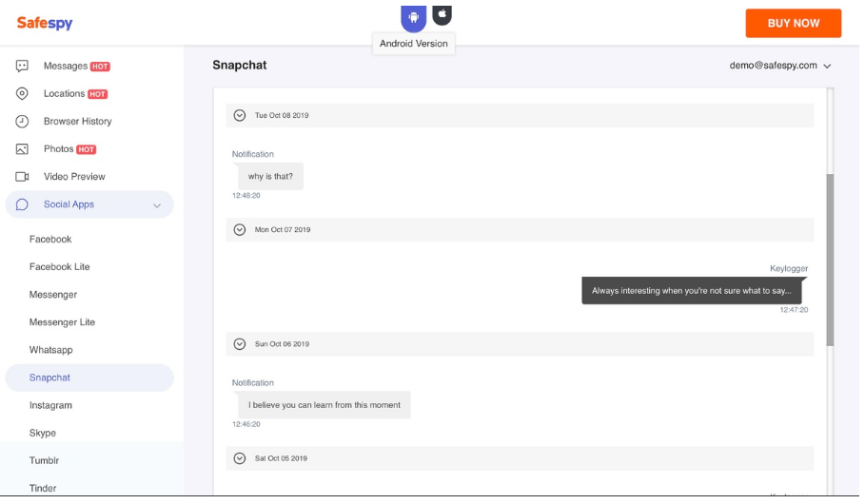The height and width of the screenshot is (504, 865).
Task: Click the Messages speech bubble icon
Action: tap(22, 67)
